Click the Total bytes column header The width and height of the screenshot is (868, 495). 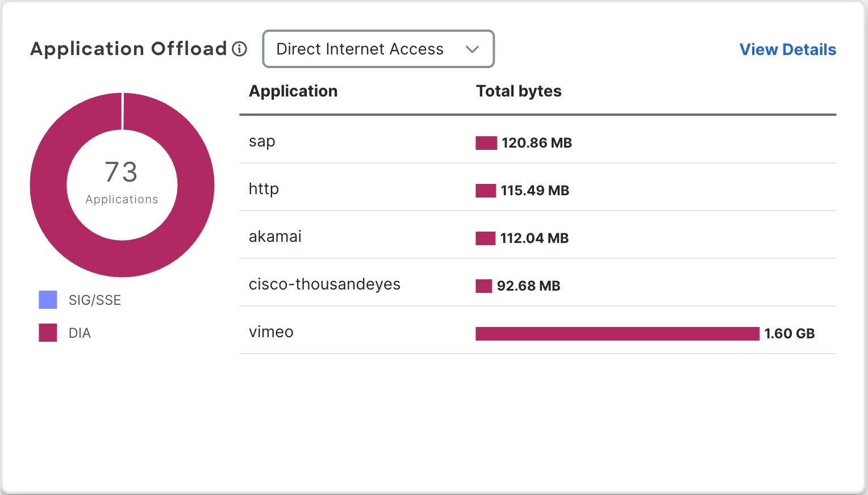[x=519, y=91]
